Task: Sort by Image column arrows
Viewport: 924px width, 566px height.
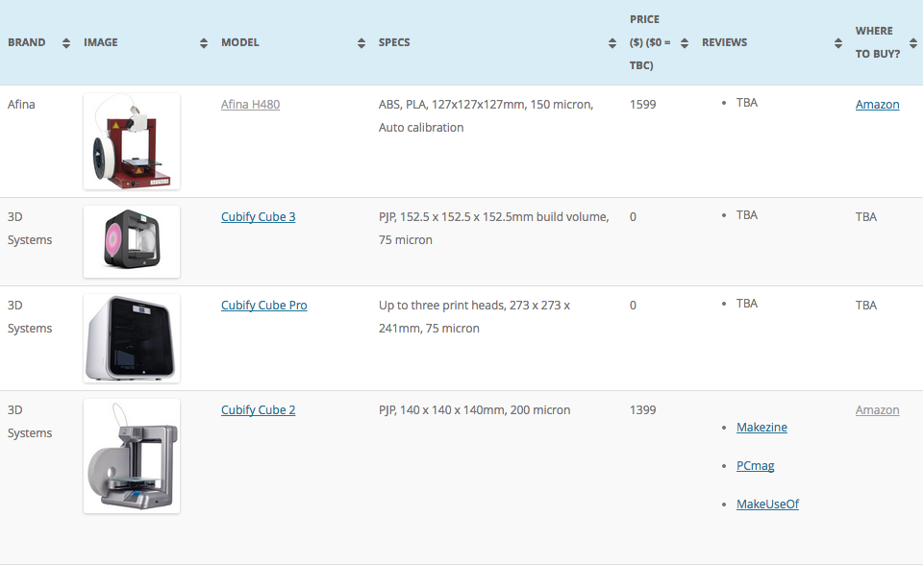Action: coord(203,43)
